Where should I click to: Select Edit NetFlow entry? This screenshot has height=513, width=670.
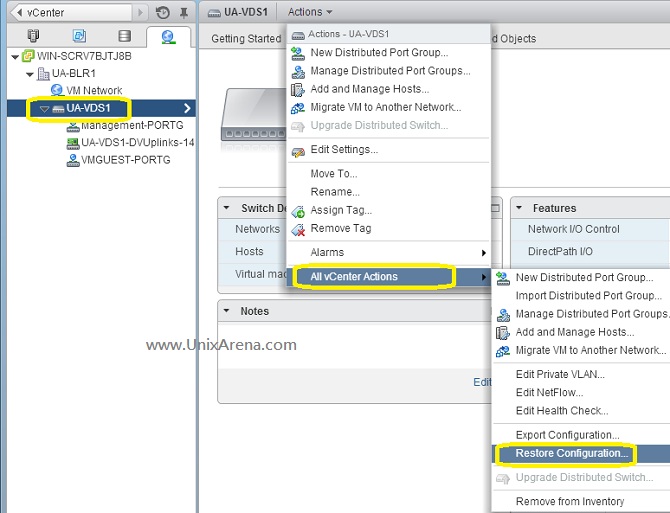582,393
